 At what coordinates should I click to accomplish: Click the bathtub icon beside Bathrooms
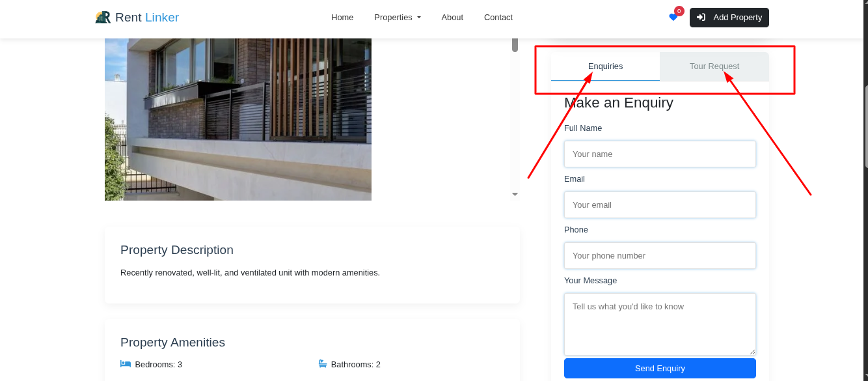pos(323,364)
